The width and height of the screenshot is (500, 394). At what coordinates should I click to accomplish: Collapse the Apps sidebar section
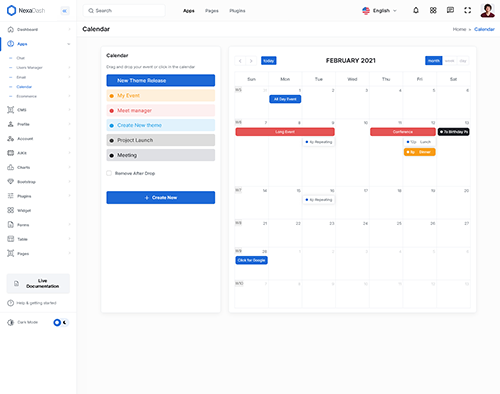click(x=38, y=44)
